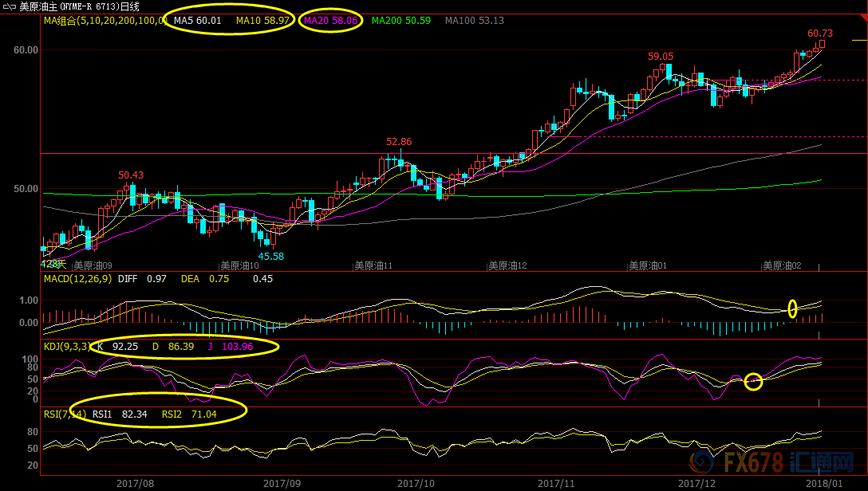This screenshot has width=868, height=491.
Task: Click the 50.00 price axis label
Action: point(26,189)
